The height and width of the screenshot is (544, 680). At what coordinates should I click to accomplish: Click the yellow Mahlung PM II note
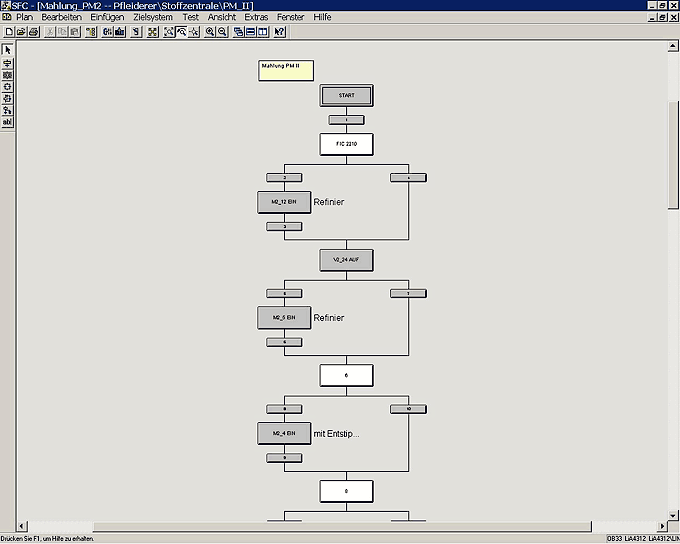pos(286,70)
